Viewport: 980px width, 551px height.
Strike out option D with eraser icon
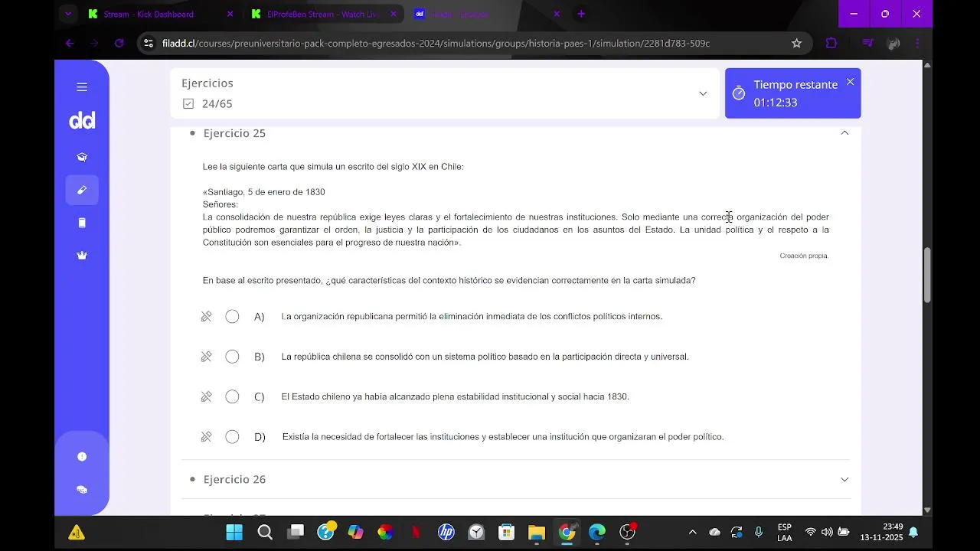[206, 437]
